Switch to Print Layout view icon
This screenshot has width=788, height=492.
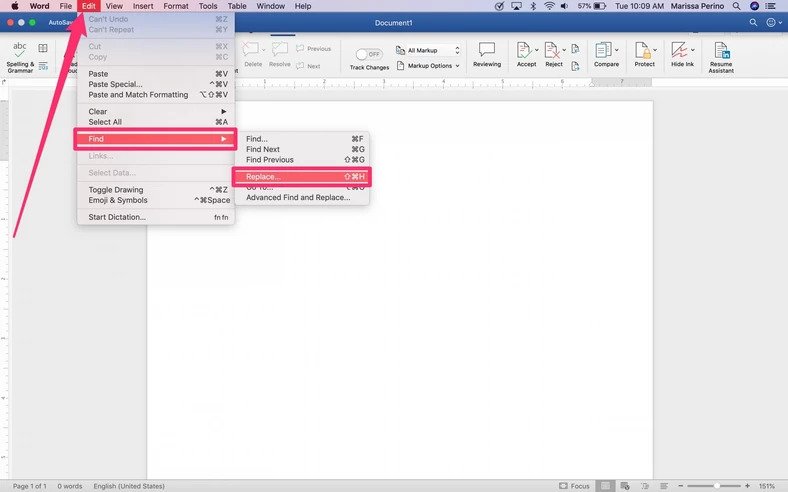(x=606, y=486)
